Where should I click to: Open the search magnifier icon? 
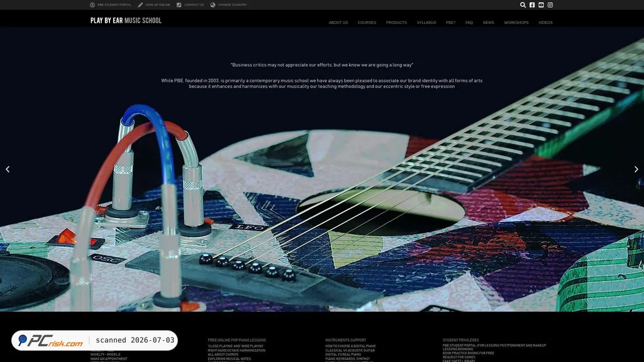tap(523, 5)
